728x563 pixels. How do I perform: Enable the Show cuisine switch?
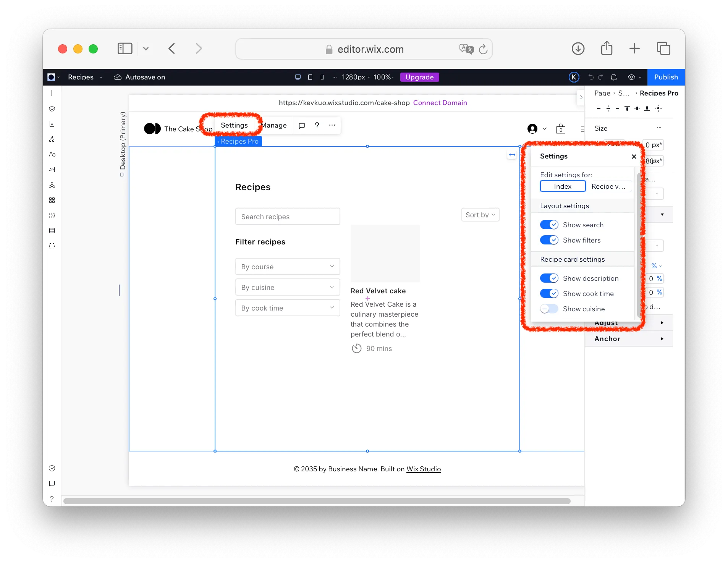coord(549,309)
